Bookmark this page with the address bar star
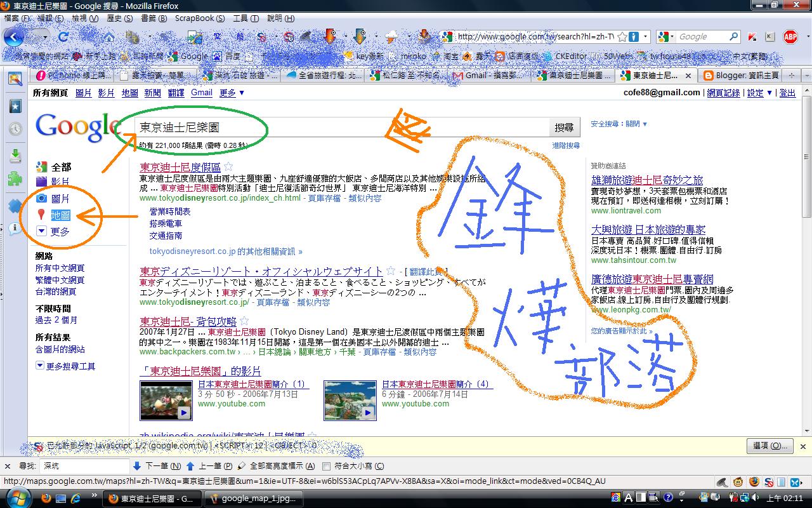The width and height of the screenshot is (812, 508). coord(622,37)
